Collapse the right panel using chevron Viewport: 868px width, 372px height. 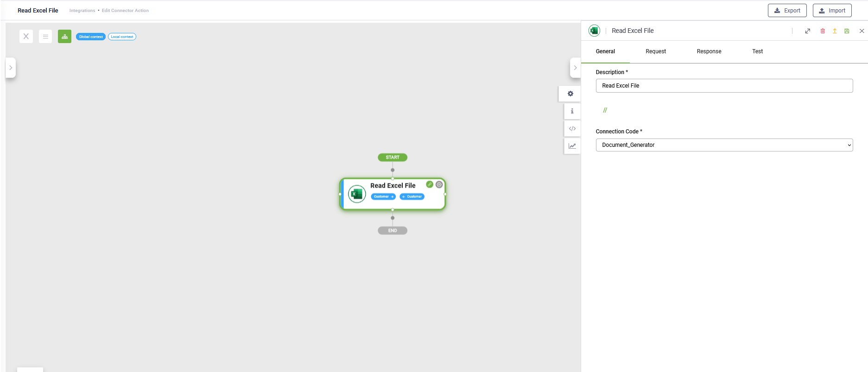pos(575,68)
